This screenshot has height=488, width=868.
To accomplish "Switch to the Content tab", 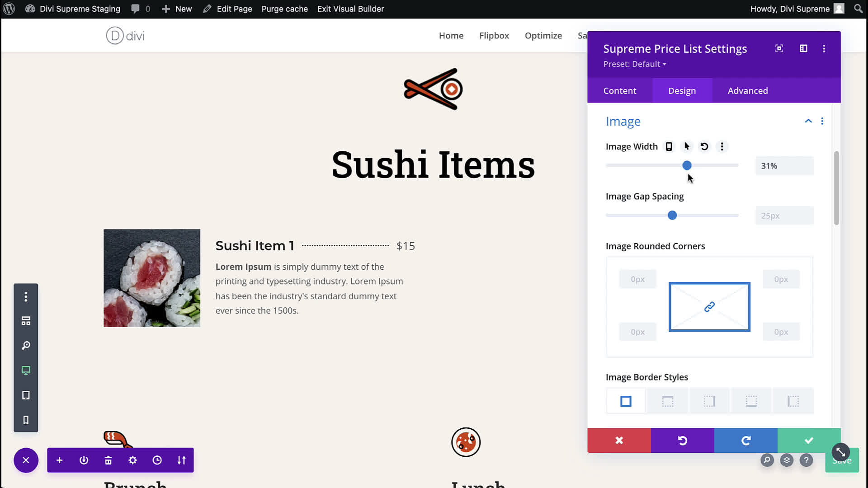I will pos(619,90).
